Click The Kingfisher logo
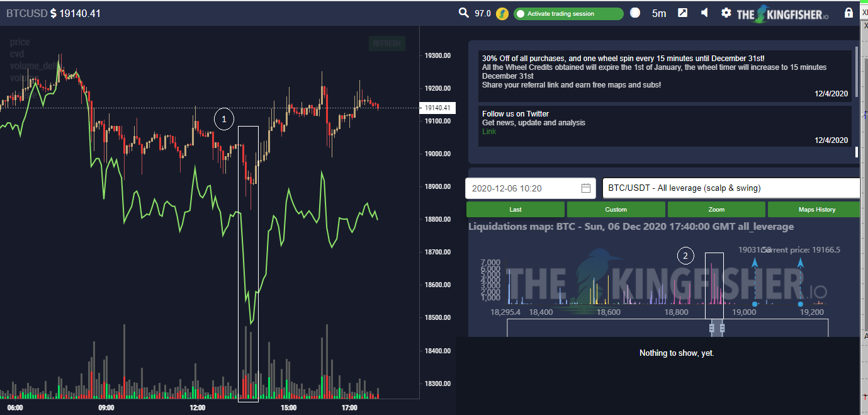This screenshot has width=868, height=415. point(781,13)
